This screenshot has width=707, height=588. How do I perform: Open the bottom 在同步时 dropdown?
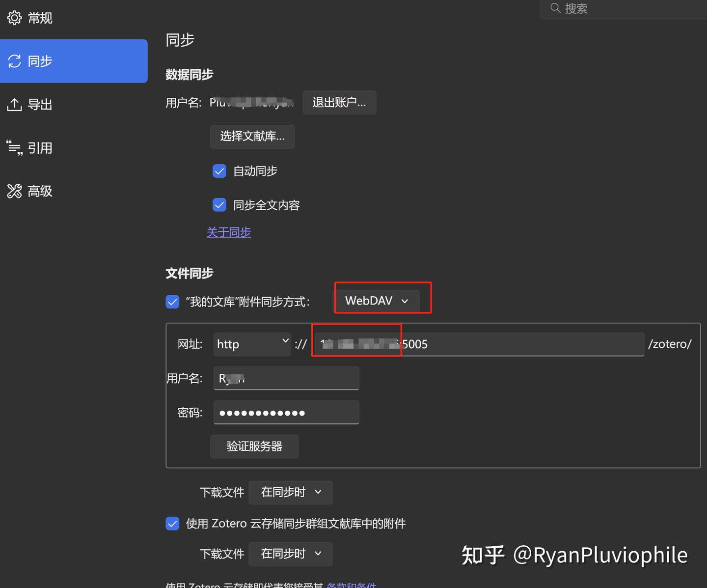290,554
